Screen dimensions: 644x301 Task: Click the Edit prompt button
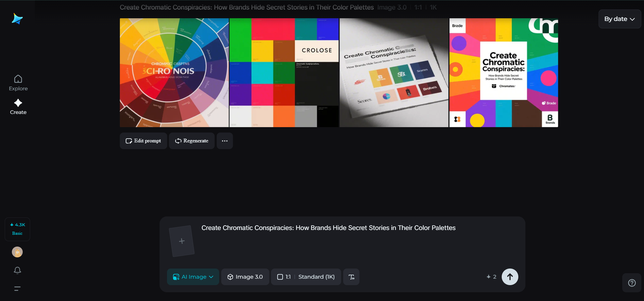point(143,141)
